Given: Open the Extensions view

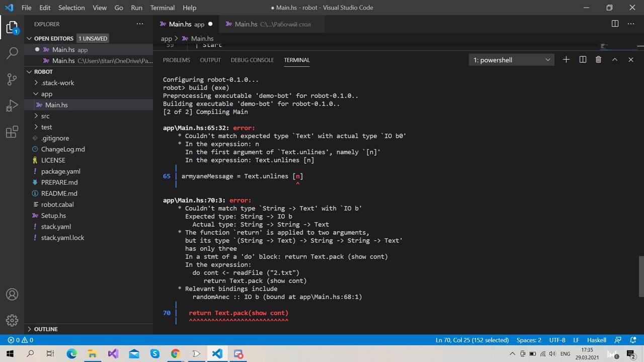Looking at the screenshot, I should tap(12, 132).
